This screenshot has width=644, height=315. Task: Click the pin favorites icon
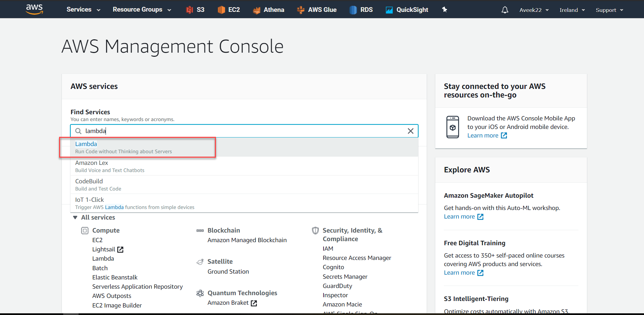pos(444,10)
